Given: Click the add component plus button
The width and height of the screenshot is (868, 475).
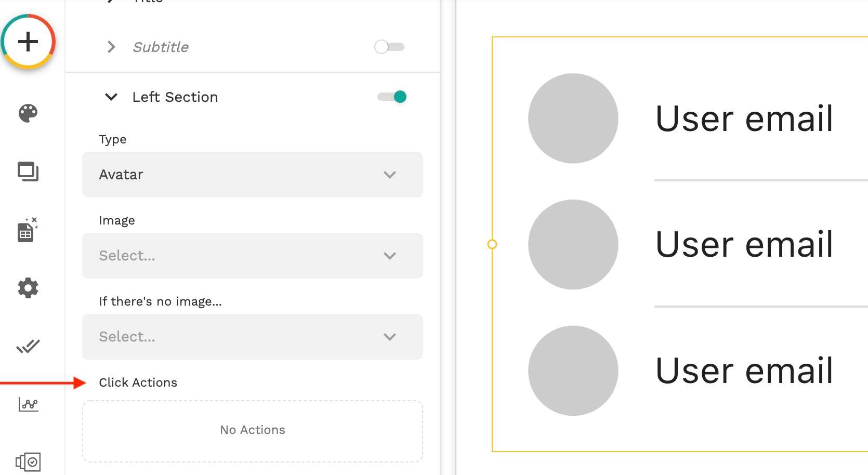Looking at the screenshot, I should tap(28, 42).
